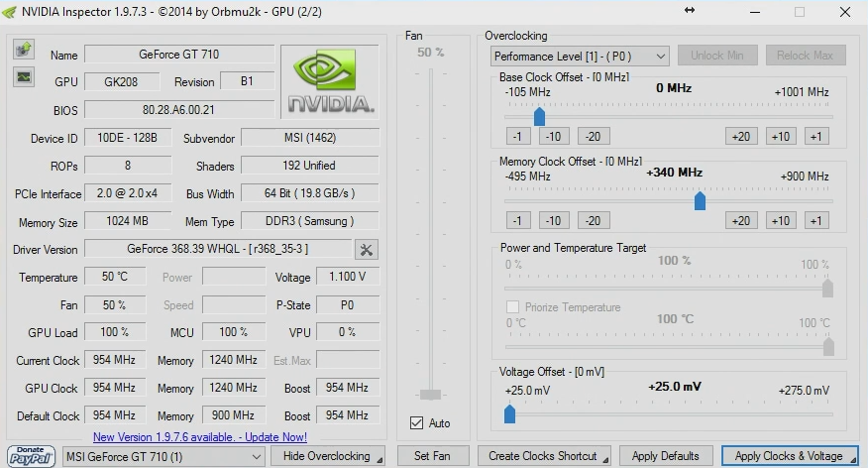
Task: Click Hide Overclocking button
Action: [x=327, y=456]
